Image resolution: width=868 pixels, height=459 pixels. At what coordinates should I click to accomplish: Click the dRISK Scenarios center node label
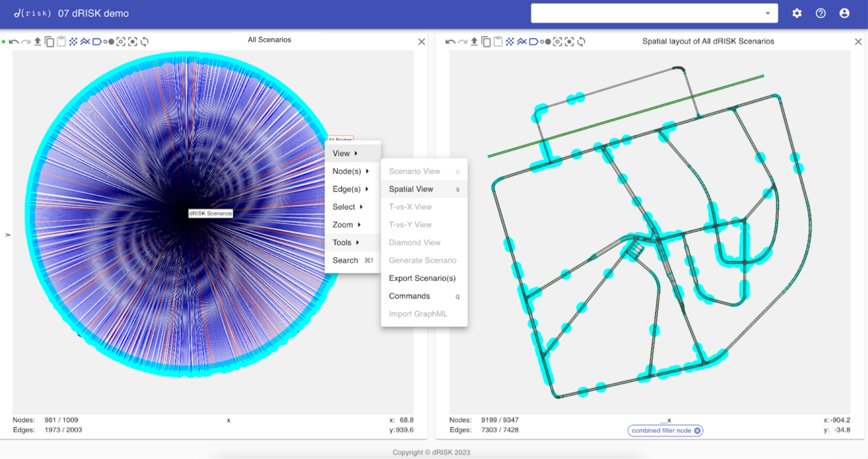pyautogui.click(x=211, y=213)
